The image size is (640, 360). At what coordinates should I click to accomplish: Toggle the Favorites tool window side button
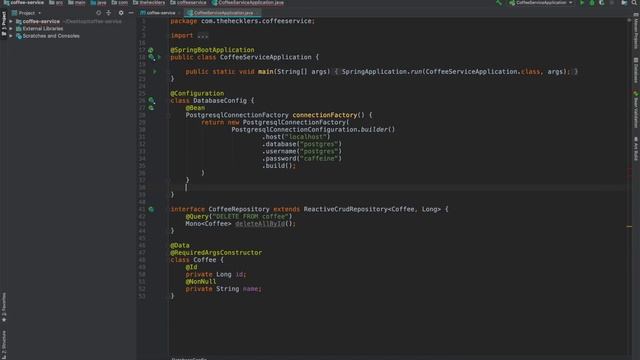[4, 307]
